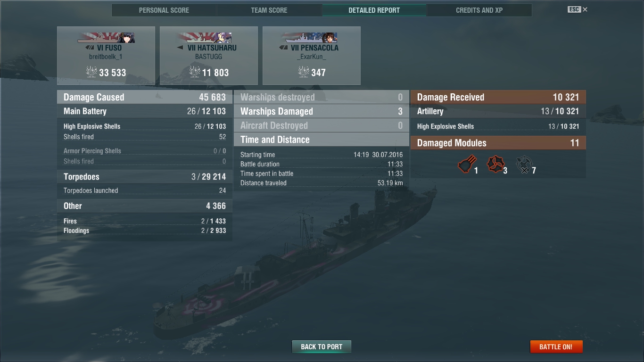Click the damaged torpedo tubes module icon
This screenshot has width=644, height=362.
(x=467, y=165)
